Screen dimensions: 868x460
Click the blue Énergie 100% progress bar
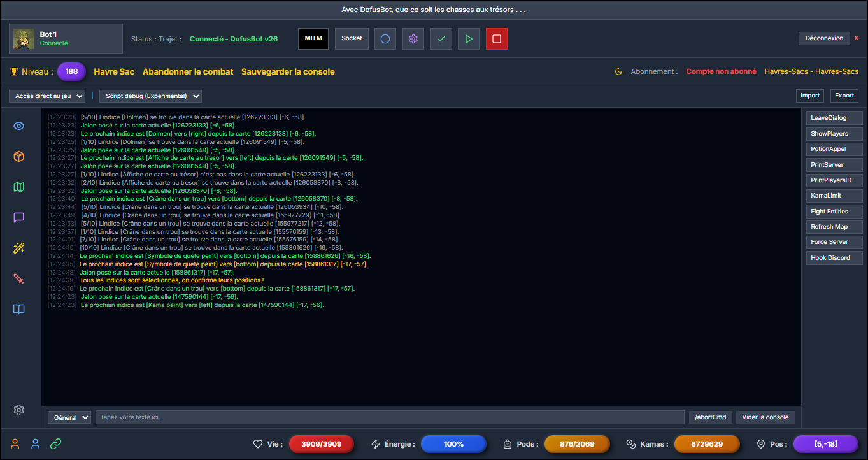pyautogui.click(x=453, y=444)
